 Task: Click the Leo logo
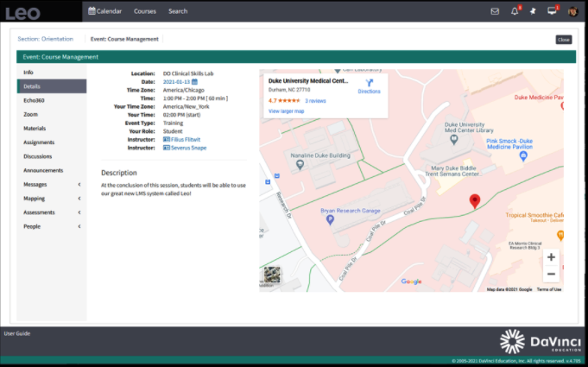tap(22, 13)
